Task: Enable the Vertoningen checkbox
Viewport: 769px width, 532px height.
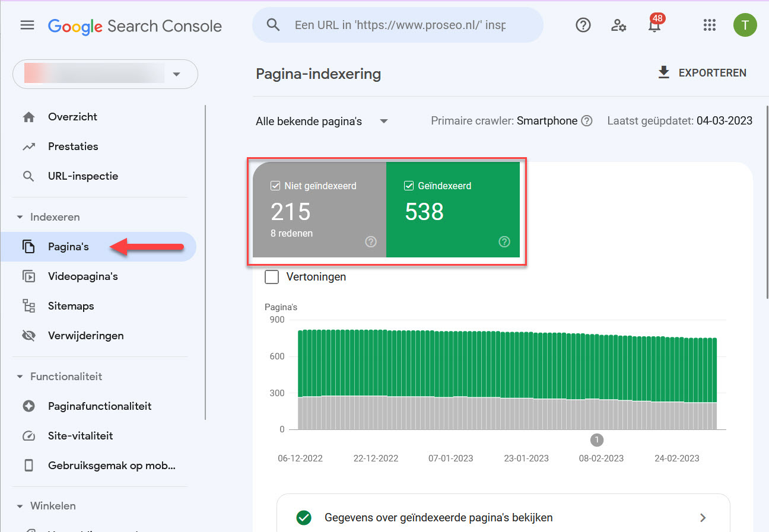Action: coord(272,277)
